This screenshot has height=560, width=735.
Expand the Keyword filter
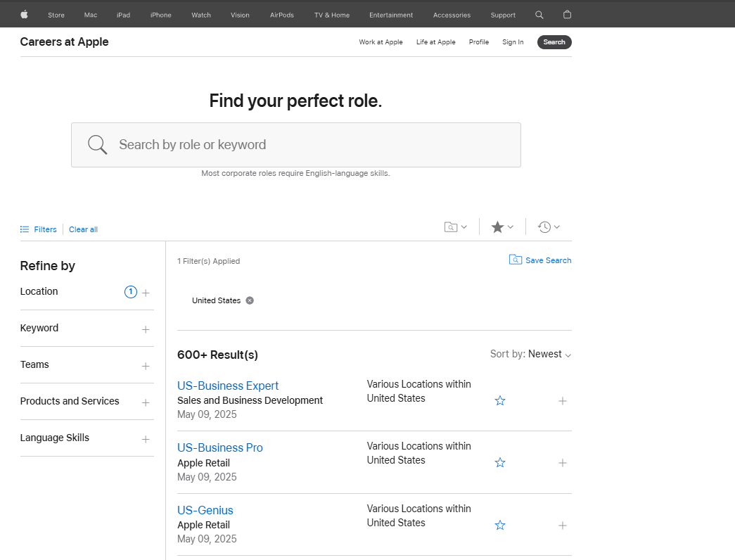pyautogui.click(x=146, y=329)
